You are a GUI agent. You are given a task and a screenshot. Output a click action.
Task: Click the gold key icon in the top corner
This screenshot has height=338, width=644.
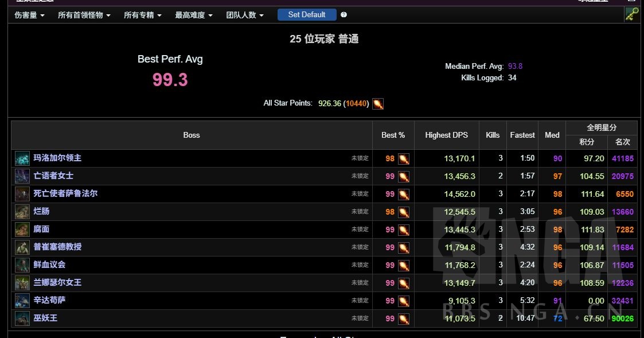tap(631, 14)
